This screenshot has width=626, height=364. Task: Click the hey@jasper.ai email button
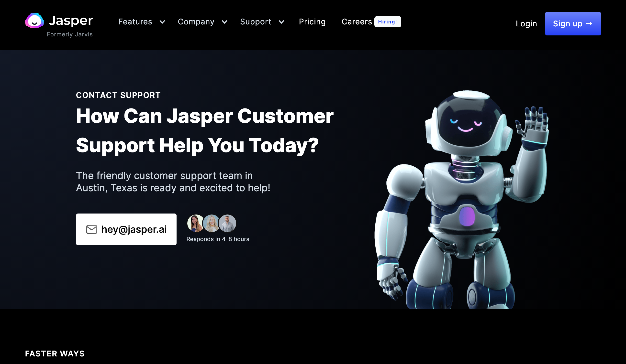coord(126,229)
